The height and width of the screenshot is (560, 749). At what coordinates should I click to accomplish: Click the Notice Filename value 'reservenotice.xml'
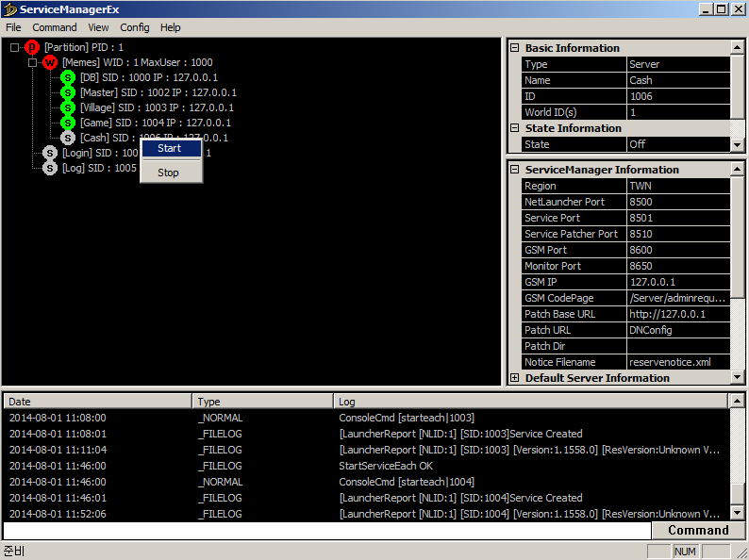[678, 362]
